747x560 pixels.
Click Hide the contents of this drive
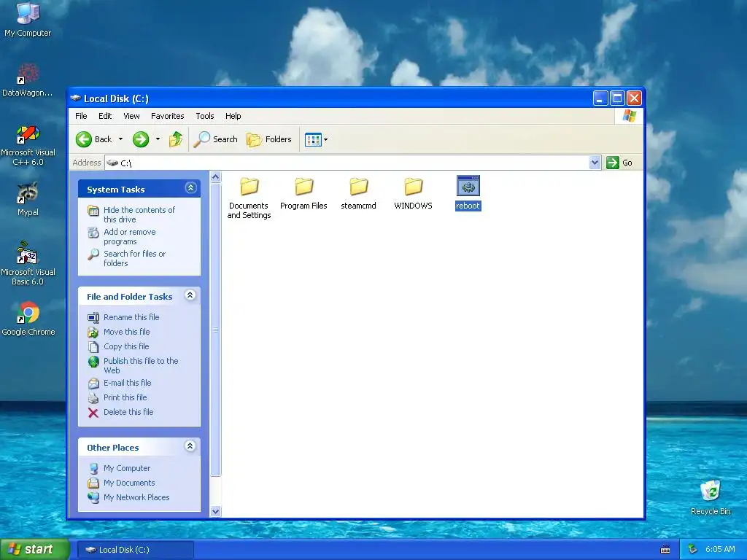(139, 215)
